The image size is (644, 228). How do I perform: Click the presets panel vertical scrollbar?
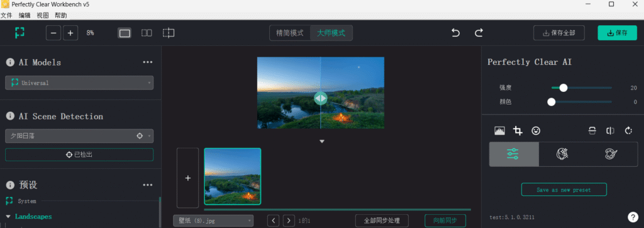click(160, 213)
